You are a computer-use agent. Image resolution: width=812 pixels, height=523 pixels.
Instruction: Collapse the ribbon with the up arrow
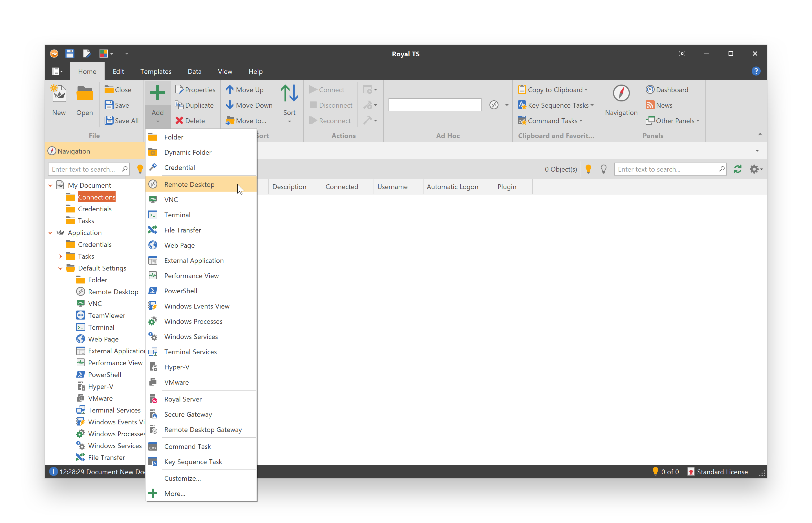tap(760, 134)
